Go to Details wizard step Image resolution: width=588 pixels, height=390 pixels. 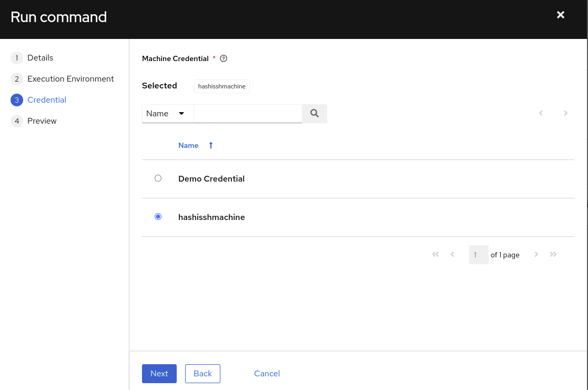40,58
